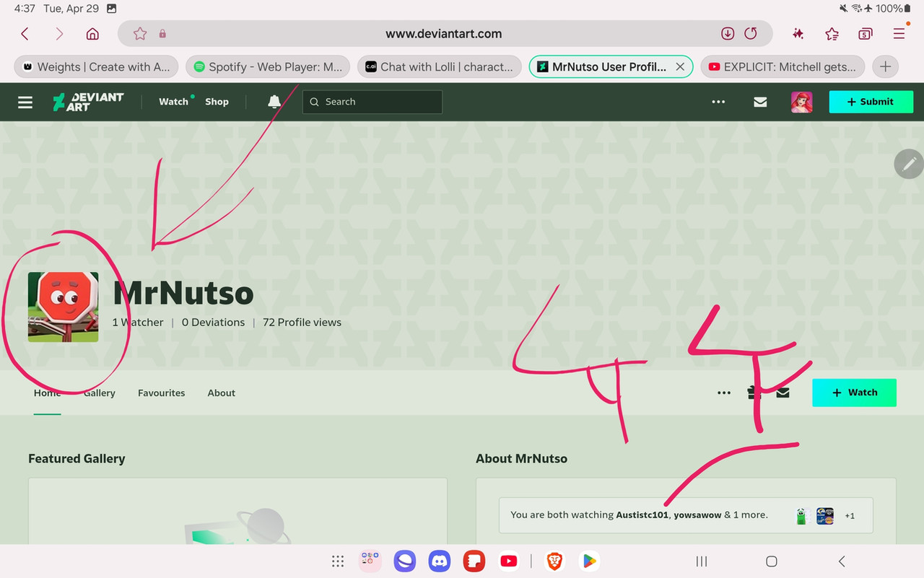Image resolution: width=924 pixels, height=578 pixels.
Task: Open the About profile tab
Action: (222, 393)
